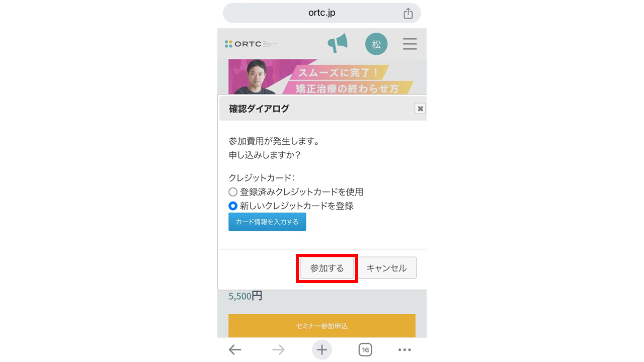644x362 pixels.
Task: Select 登録済みクレジットカードを使用 radio option
Action: (232, 192)
